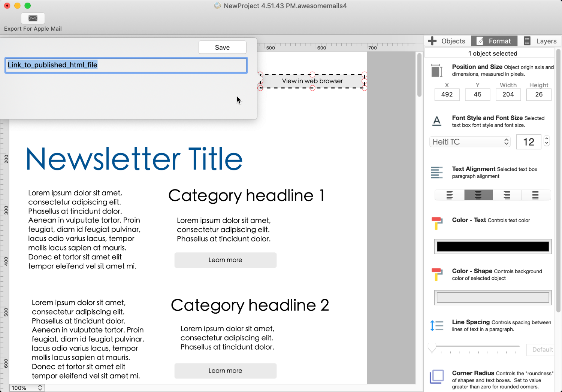Click the Layers tab list icon
This screenshot has width=562, height=392.
point(527,41)
